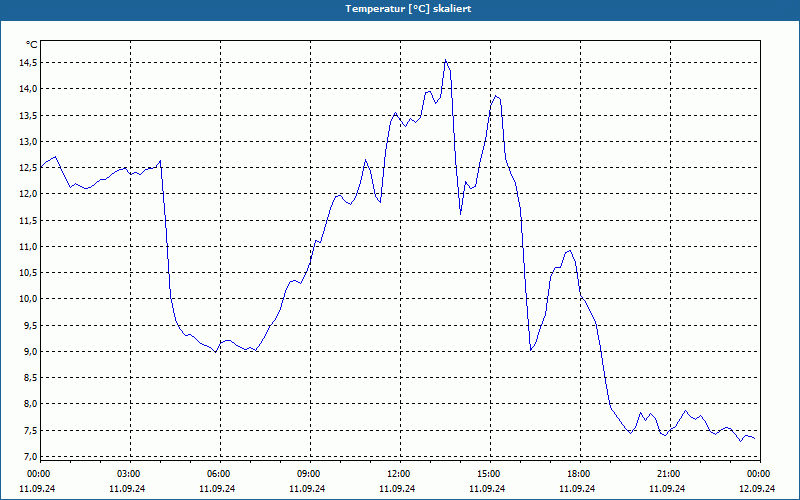Select the 12.09.24 date label
The width and height of the screenshot is (800, 500).
click(x=757, y=488)
